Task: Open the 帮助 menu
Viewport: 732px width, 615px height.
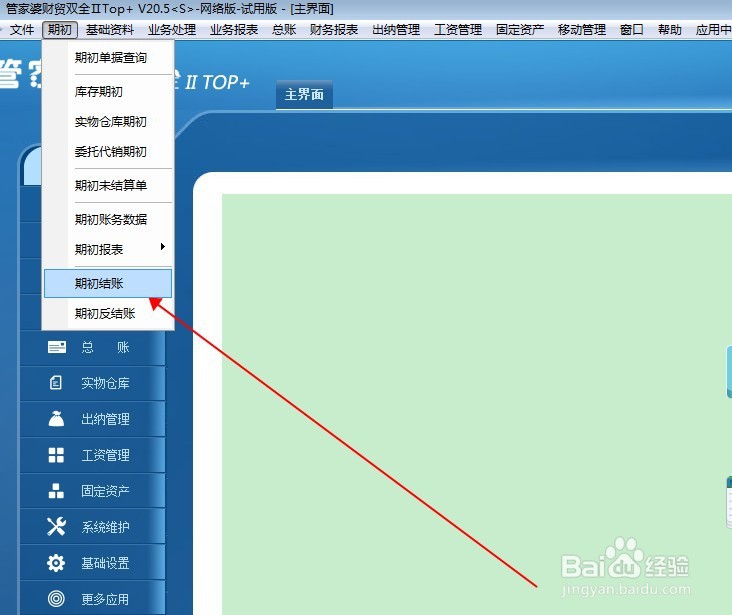Action: [x=669, y=30]
